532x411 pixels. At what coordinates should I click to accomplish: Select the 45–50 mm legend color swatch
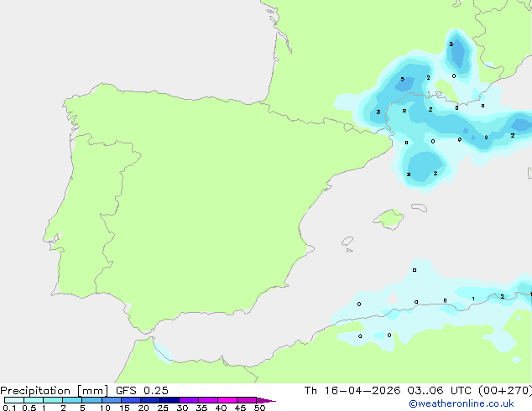tap(247, 400)
